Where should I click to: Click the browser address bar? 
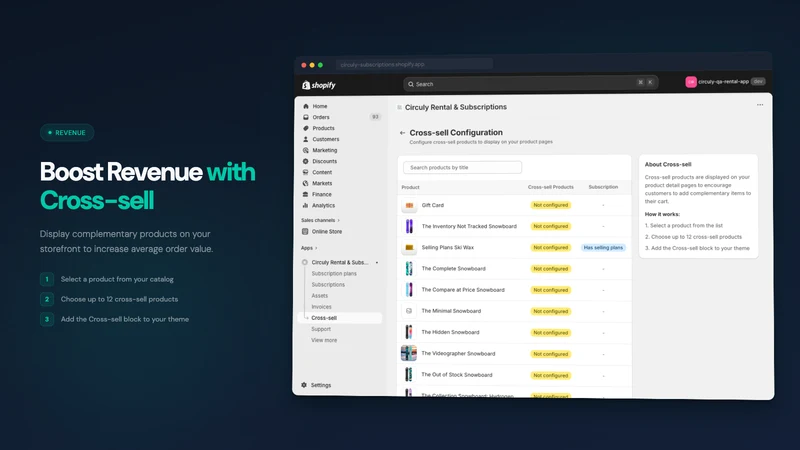click(x=414, y=64)
